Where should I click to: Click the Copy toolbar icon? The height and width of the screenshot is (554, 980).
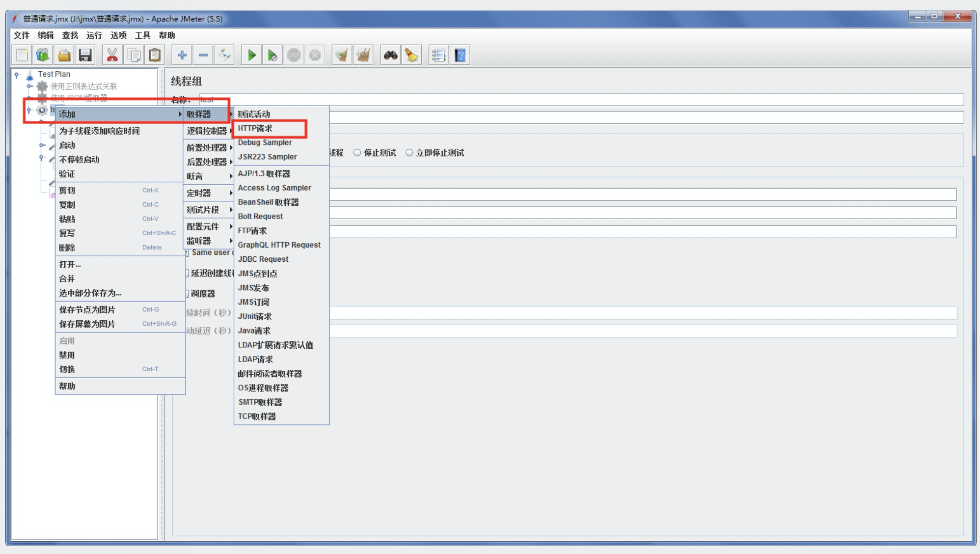pyautogui.click(x=134, y=55)
